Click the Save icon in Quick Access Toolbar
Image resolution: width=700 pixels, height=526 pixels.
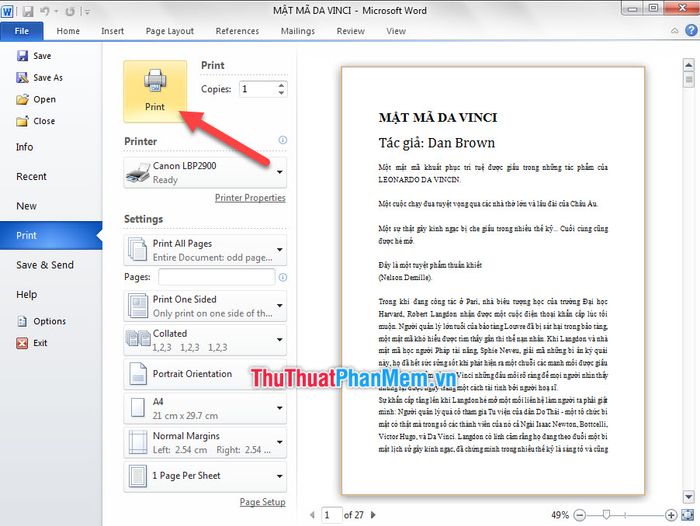coord(28,11)
